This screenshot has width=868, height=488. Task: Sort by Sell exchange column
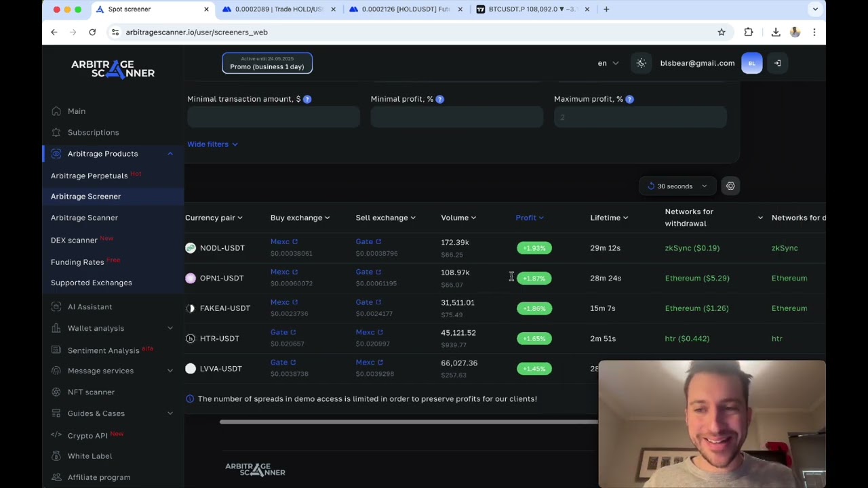(x=385, y=218)
